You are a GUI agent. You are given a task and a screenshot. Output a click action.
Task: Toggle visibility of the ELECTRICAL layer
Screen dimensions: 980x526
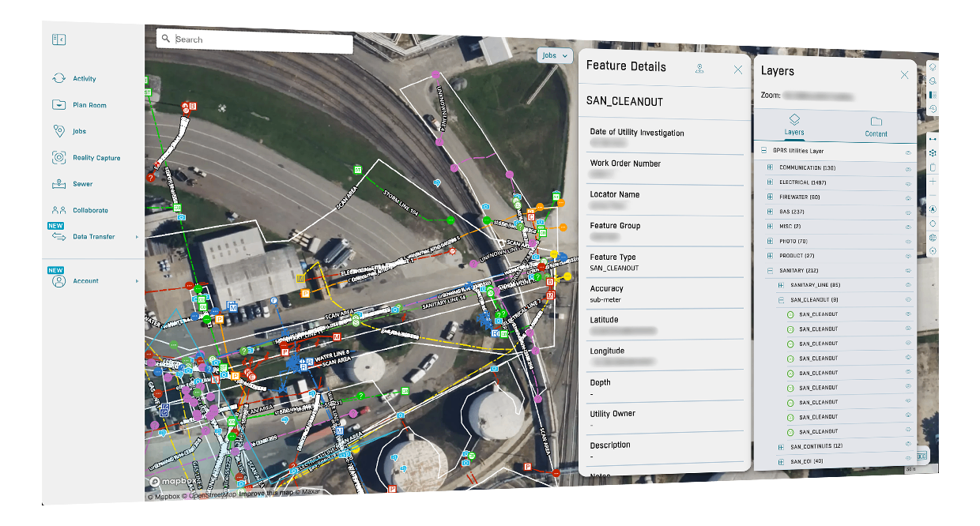pyautogui.click(x=907, y=182)
